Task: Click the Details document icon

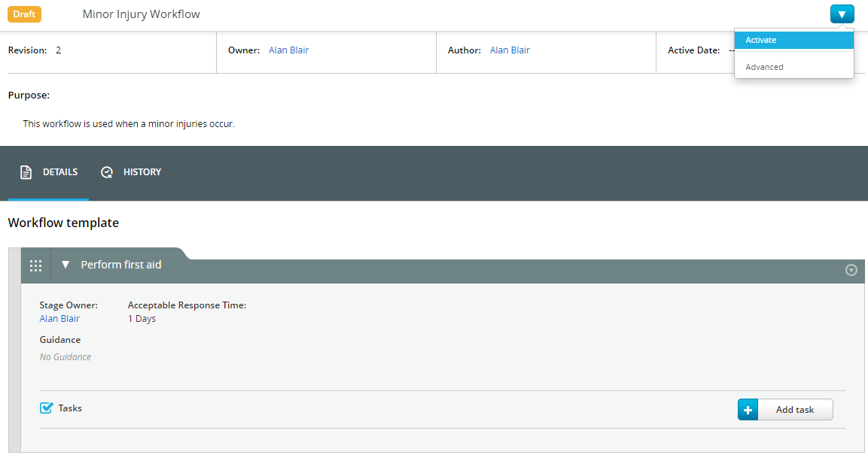Action: [26, 172]
